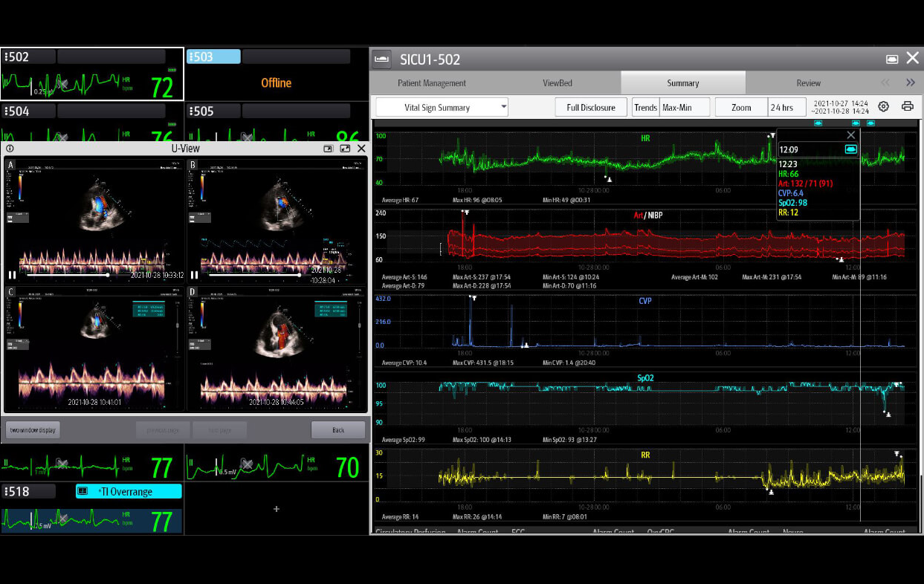The width and height of the screenshot is (924, 584).
Task: Open the Patient Management tab
Action: click(431, 83)
